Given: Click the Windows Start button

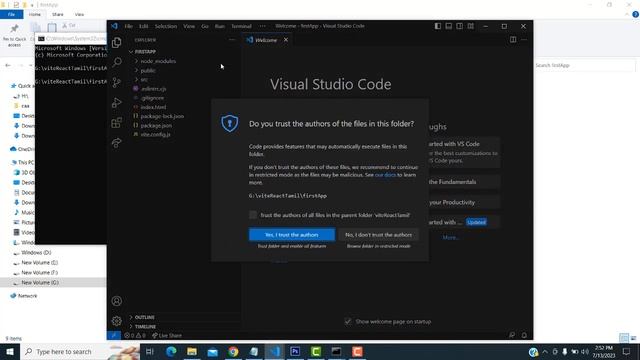Looking at the screenshot, I should point(10,351).
